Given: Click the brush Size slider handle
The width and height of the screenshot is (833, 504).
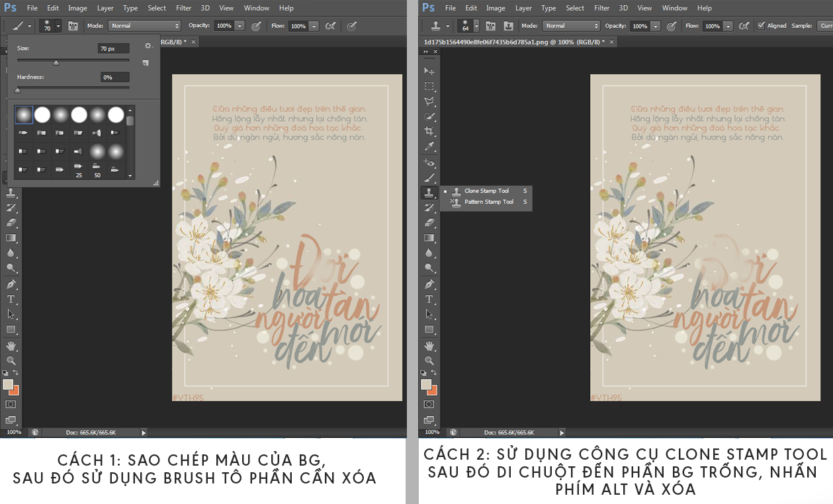Looking at the screenshot, I should (x=56, y=63).
